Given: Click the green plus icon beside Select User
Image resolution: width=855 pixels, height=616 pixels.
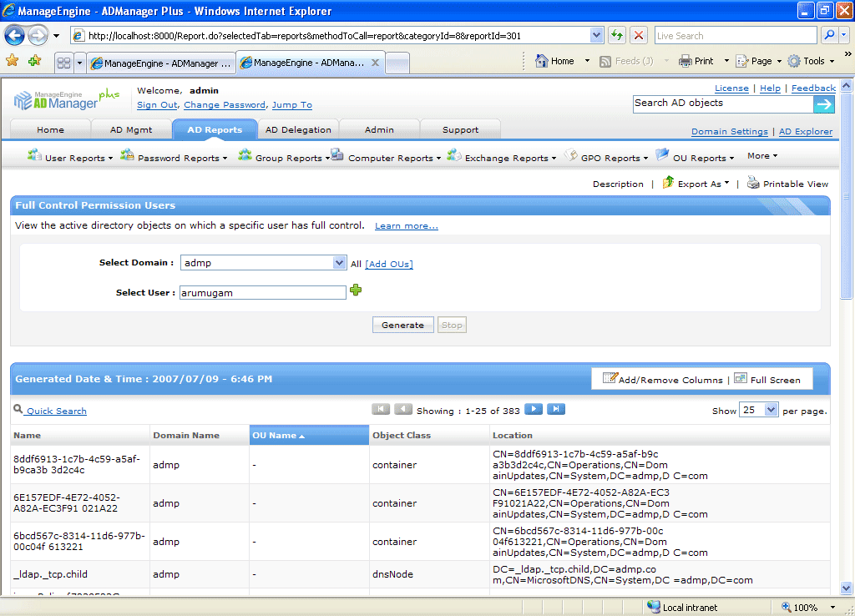Looking at the screenshot, I should click(x=356, y=290).
